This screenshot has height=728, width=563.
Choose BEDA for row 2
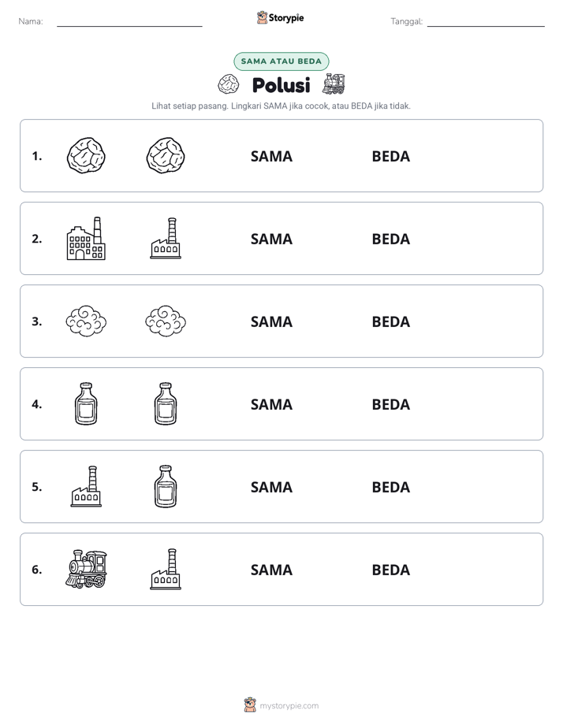390,239
